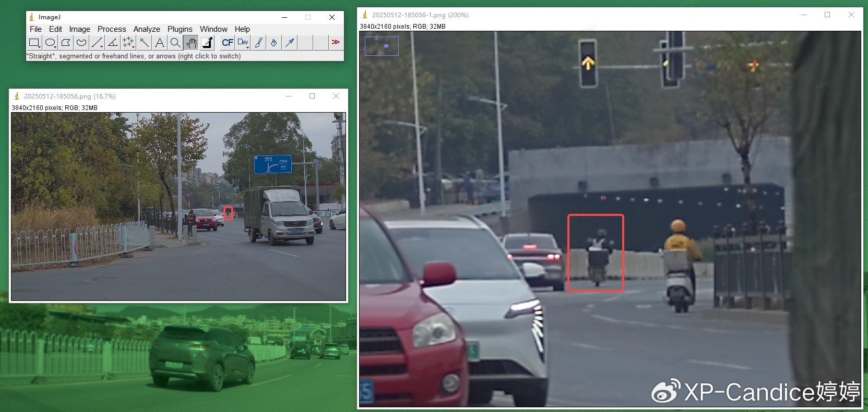Open the Image menu
The width and height of the screenshot is (868, 412).
coord(80,29)
